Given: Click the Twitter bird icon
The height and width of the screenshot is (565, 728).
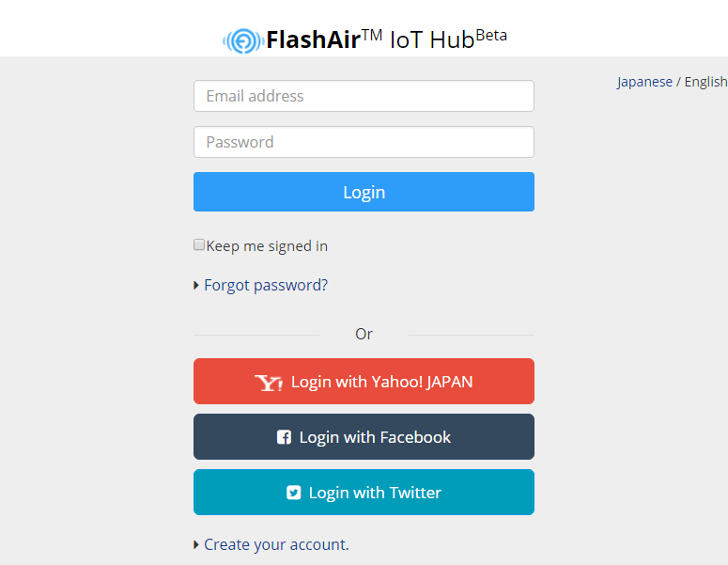Looking at the screenshot, I should pyautogui.click(x=294, y=493).
